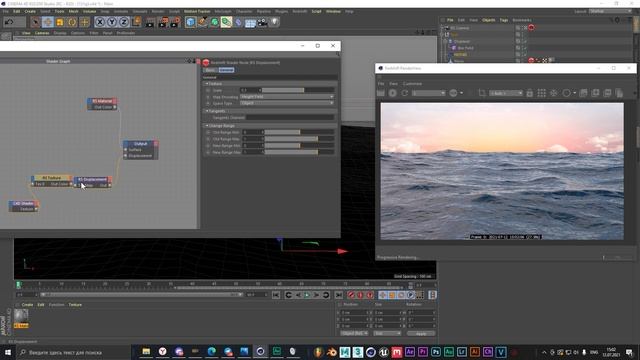Activate the Move tool
Viewport: 640px width, 360px height.
tap(47, 22)
